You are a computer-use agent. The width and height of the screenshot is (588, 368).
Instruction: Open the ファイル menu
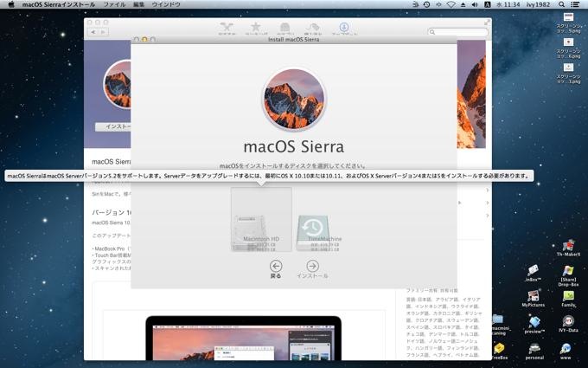coord(113,5)
